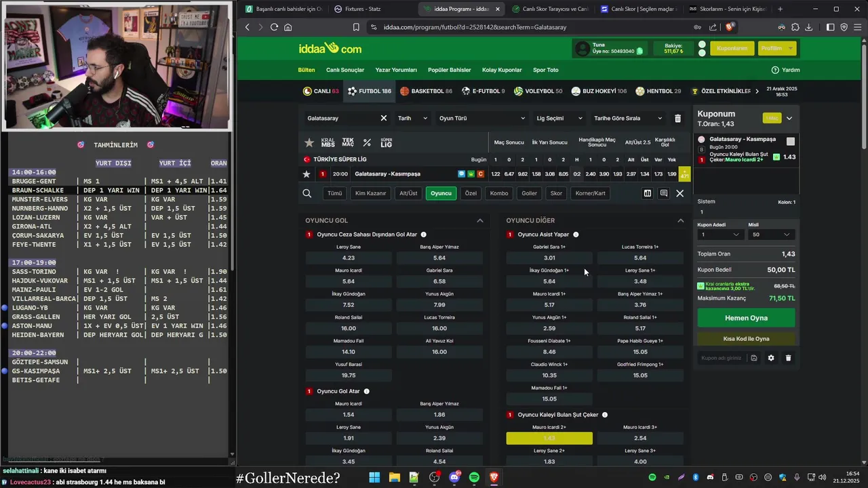Select the Kombo market tab

coord(499,193)
